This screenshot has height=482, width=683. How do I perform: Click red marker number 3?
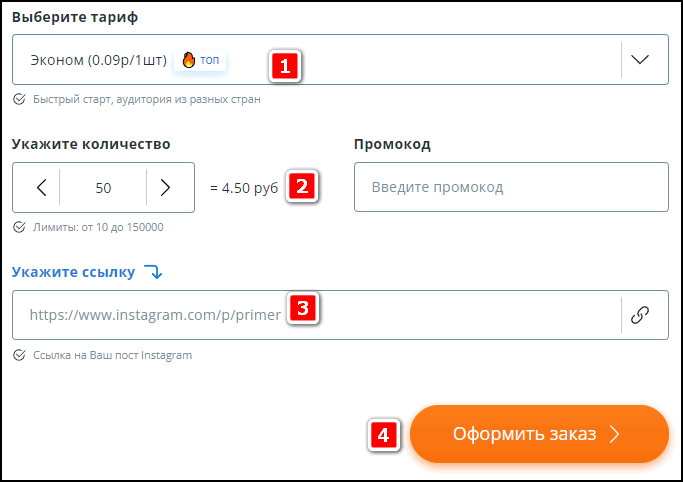point(303,308)
